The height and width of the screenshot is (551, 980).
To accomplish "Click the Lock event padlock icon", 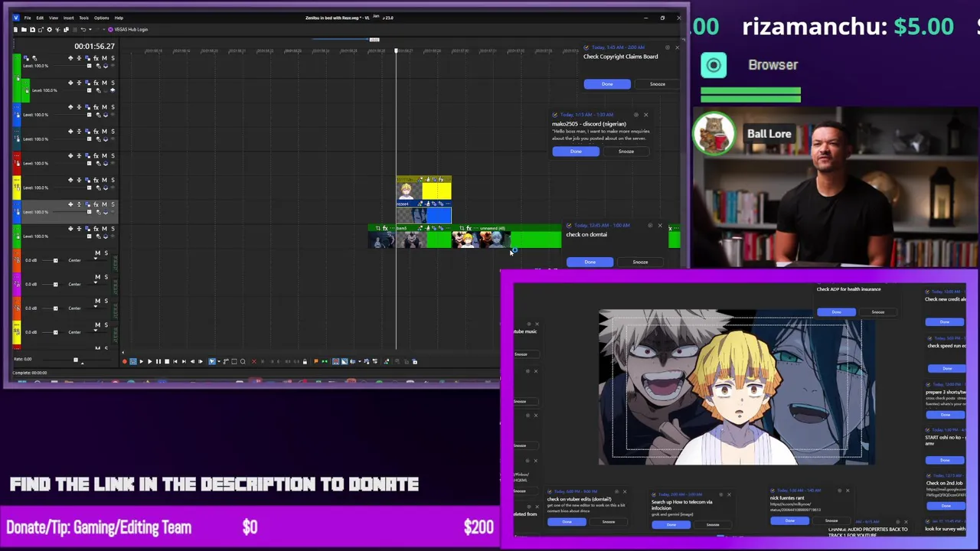I will [x=305, y=361].
